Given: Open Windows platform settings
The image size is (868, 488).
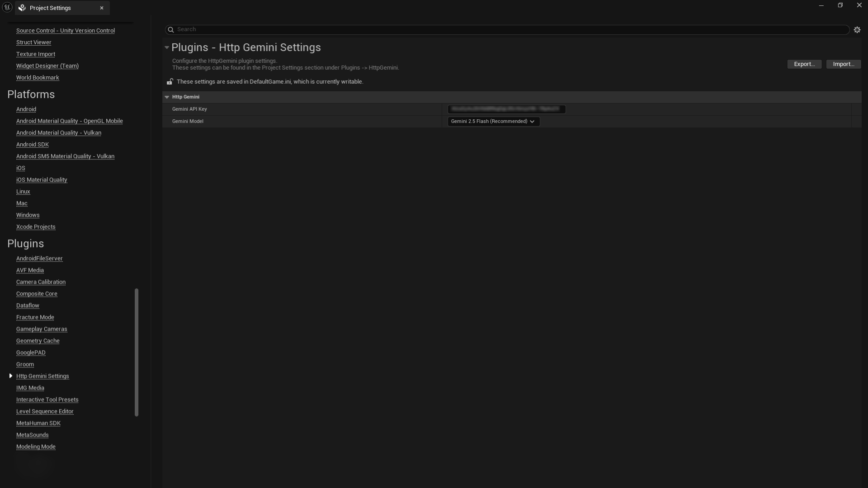Looking at the screenshot, I should pyautogui.click(x=28, y=215).
